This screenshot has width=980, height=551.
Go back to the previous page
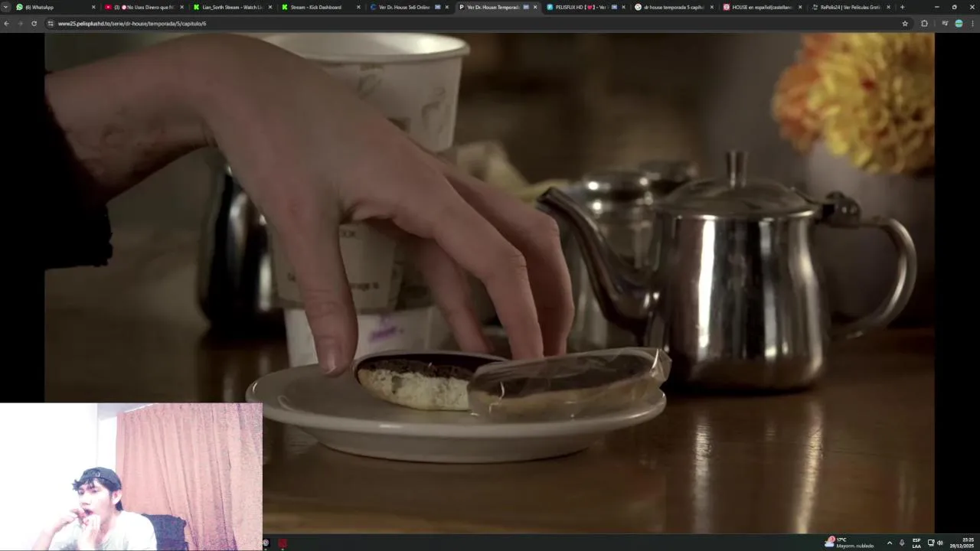point(6,23)
